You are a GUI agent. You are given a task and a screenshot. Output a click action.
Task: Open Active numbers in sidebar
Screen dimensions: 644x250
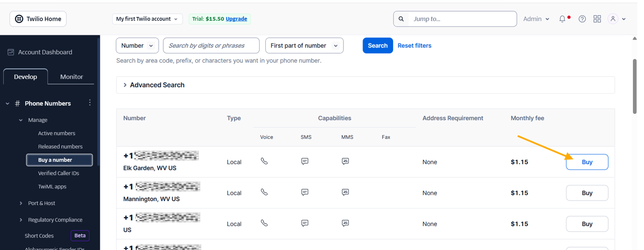point(56,133)
